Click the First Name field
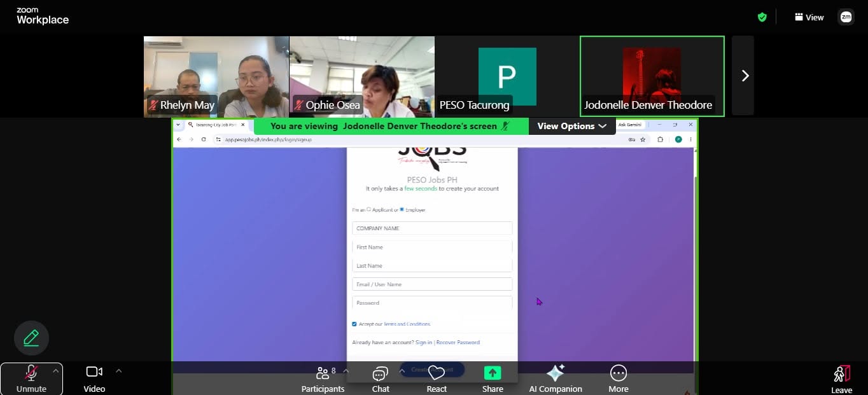Viewport: 868px width, 395px height. tap(432, 247)
